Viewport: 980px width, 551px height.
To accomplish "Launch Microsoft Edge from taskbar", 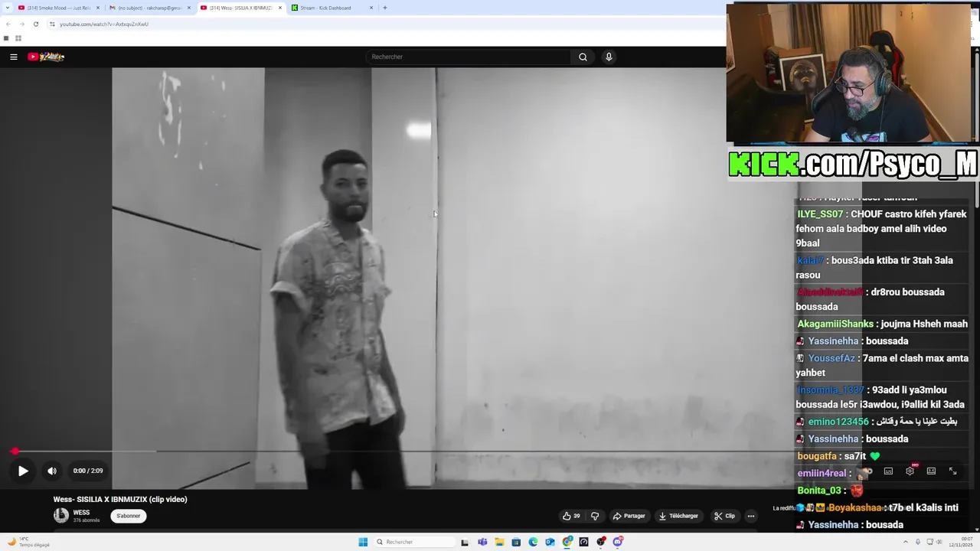I will coord(533,542).
